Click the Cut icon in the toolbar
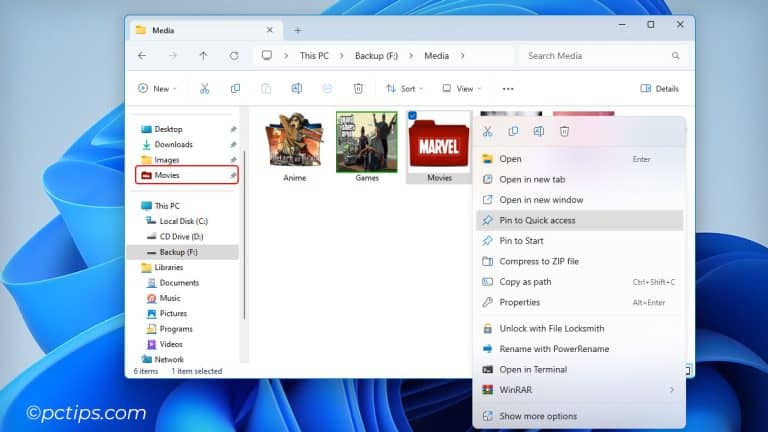768x432 pixels. (204, 89)
